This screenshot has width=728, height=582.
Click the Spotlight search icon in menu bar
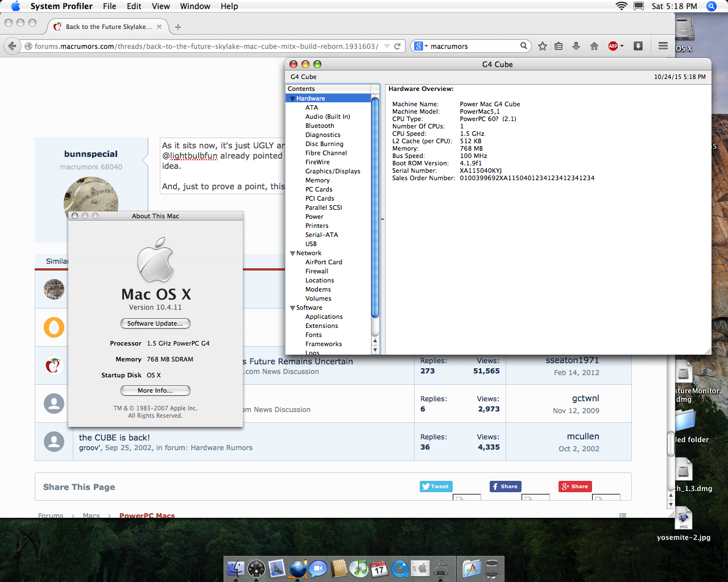tap(712, 6)
